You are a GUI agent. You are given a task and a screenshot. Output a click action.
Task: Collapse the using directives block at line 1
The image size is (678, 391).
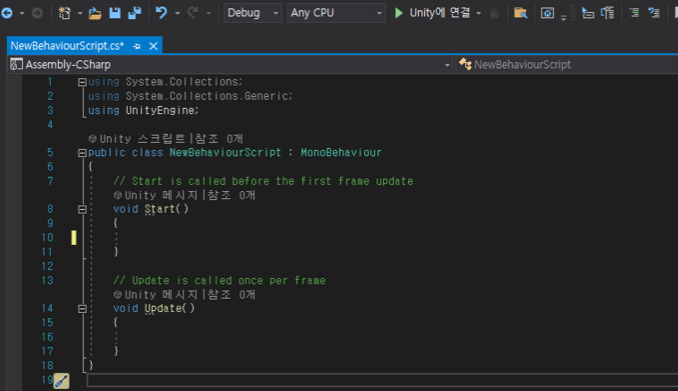click(82, 82)
